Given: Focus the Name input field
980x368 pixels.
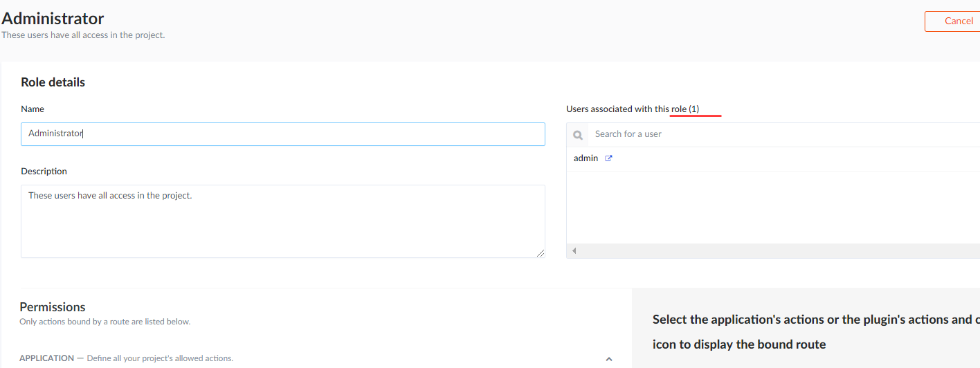Looking at the screenshot, I should 283,134.
